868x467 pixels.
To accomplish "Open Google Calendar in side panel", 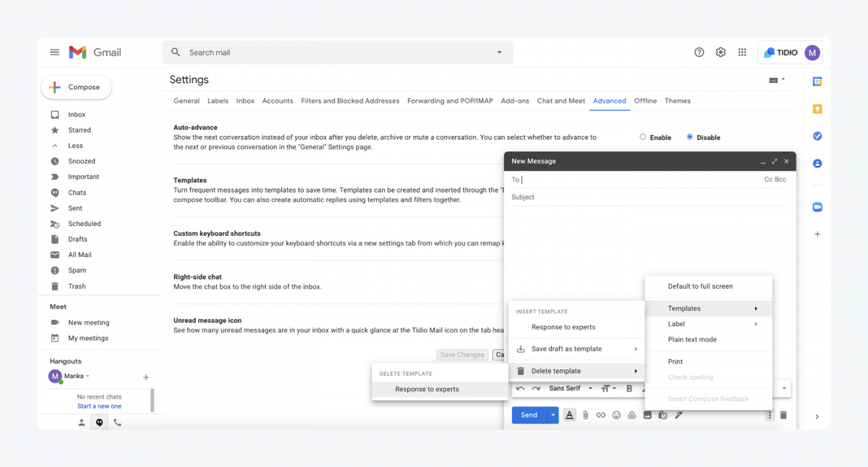I will (x=817, y=82).
